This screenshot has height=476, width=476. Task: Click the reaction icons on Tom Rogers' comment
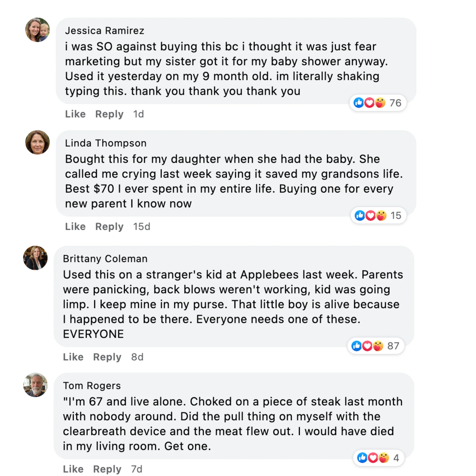coord(373,458)
